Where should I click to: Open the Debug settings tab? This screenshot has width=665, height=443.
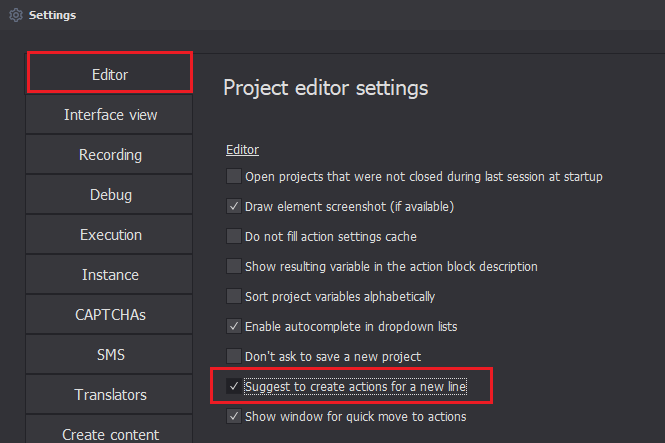point(110,195)
